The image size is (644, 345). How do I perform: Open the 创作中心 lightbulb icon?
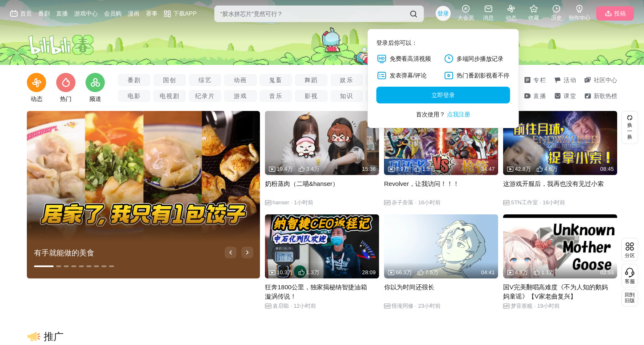[579, 9]
